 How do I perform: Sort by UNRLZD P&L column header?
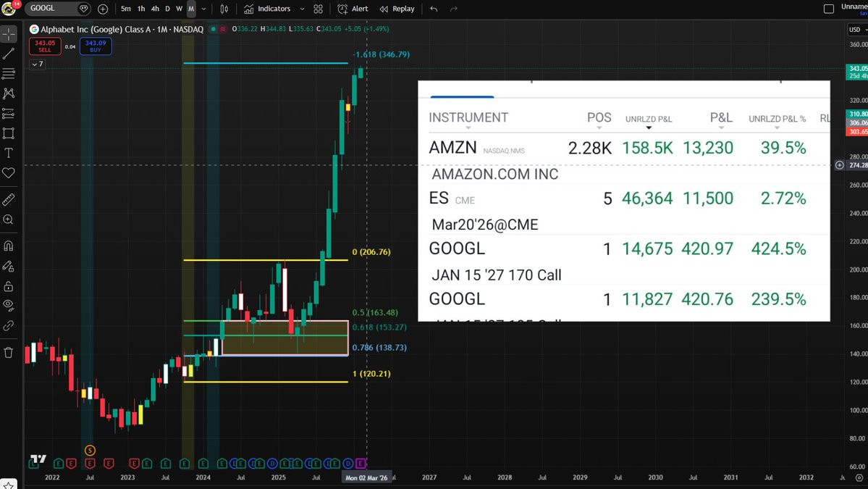(649, 119)
